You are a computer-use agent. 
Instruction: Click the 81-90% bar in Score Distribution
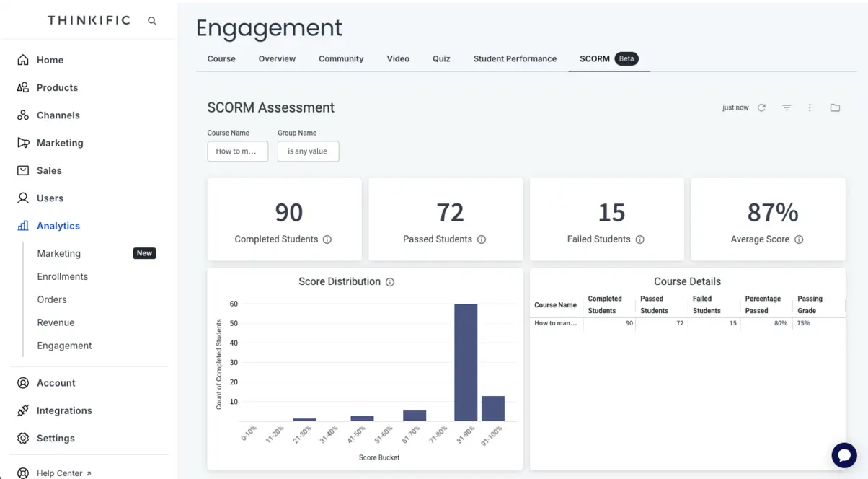[x=465, y=362]
